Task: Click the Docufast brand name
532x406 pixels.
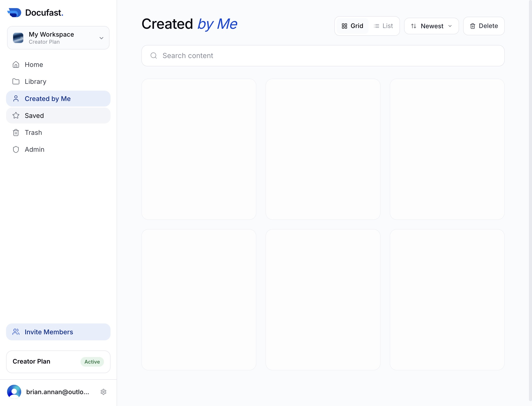Action: (x=44, y=13)
